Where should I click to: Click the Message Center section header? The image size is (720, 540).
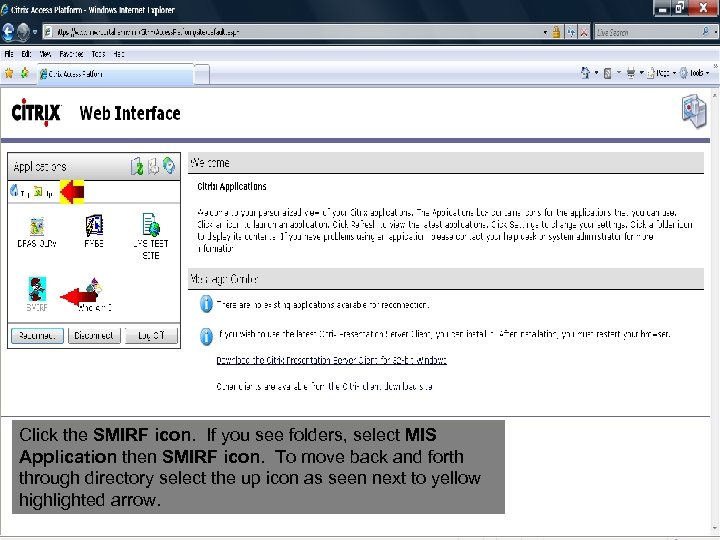446,279
